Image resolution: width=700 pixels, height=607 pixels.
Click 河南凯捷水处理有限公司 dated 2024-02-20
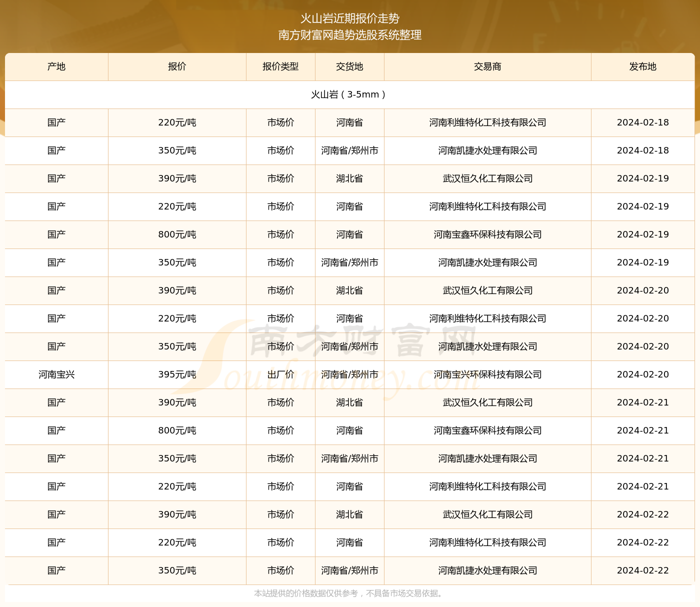coord(487,346)
